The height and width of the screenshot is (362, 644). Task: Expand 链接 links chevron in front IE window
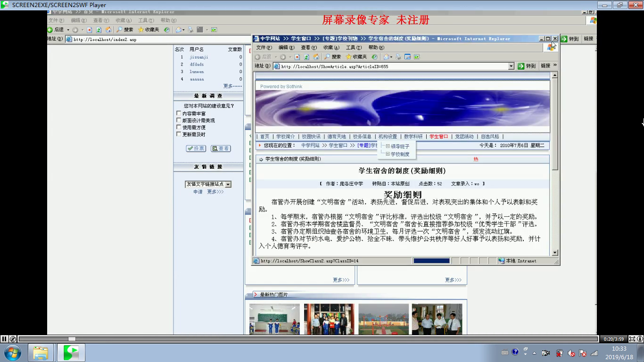tap(555, 66)
